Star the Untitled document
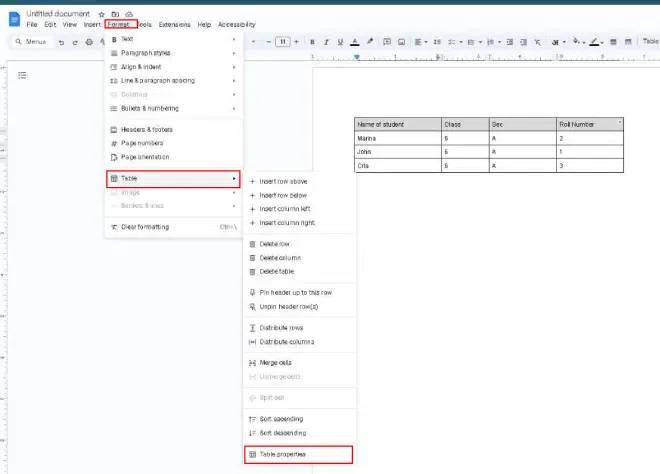 pos(101,14)
